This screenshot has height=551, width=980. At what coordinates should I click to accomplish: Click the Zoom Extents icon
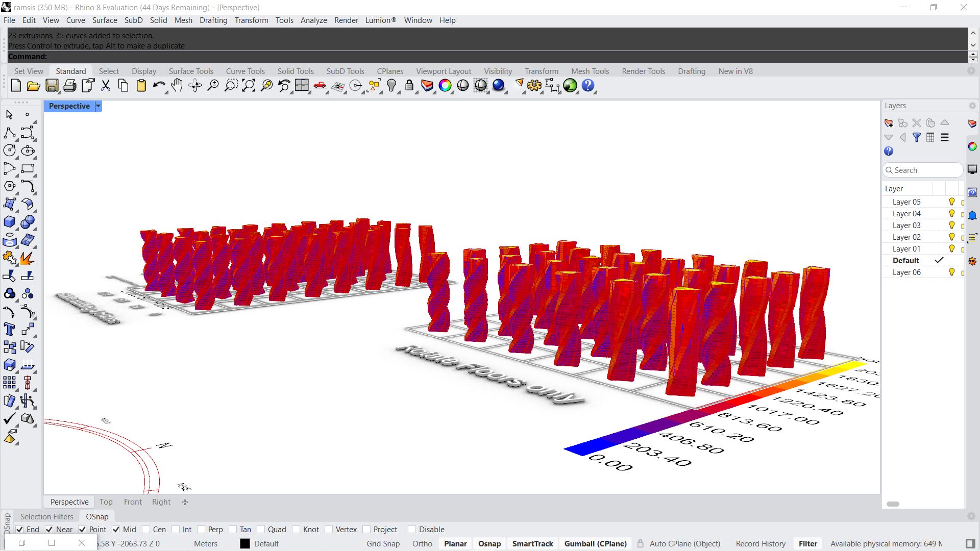point(248,86)
